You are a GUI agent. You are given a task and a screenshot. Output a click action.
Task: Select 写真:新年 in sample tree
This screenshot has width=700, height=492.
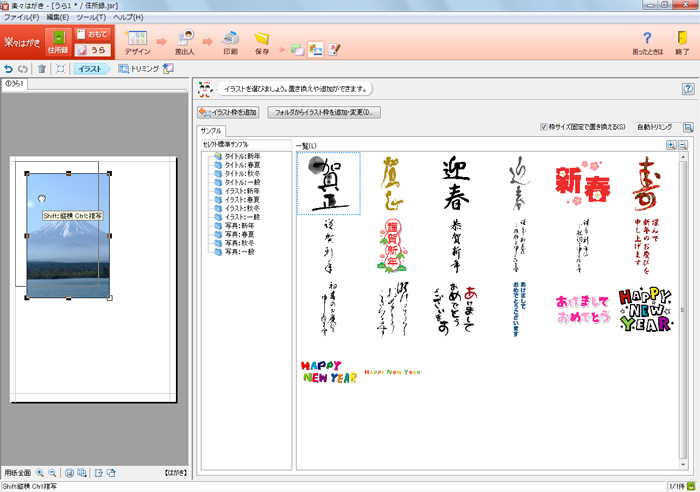[241, 225]
